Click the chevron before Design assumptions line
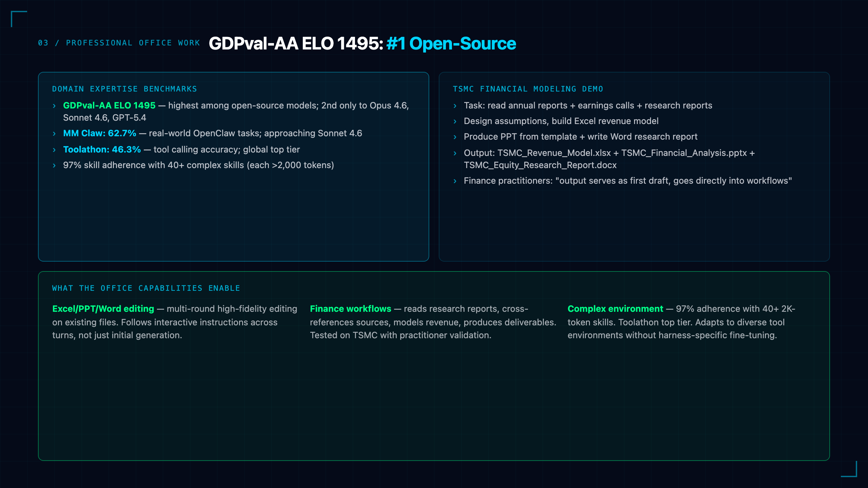Screen dimensions: 868x488 pyautogui.click(x=455, y=122)
